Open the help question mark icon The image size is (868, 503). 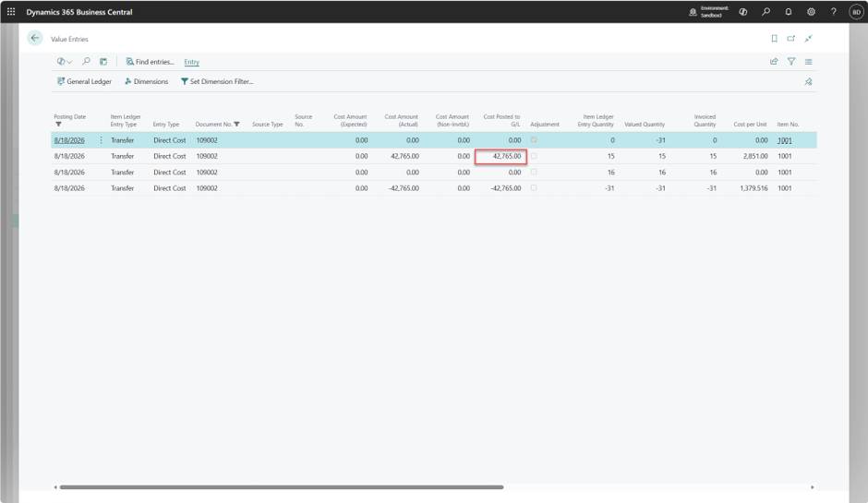click(833, 12)
